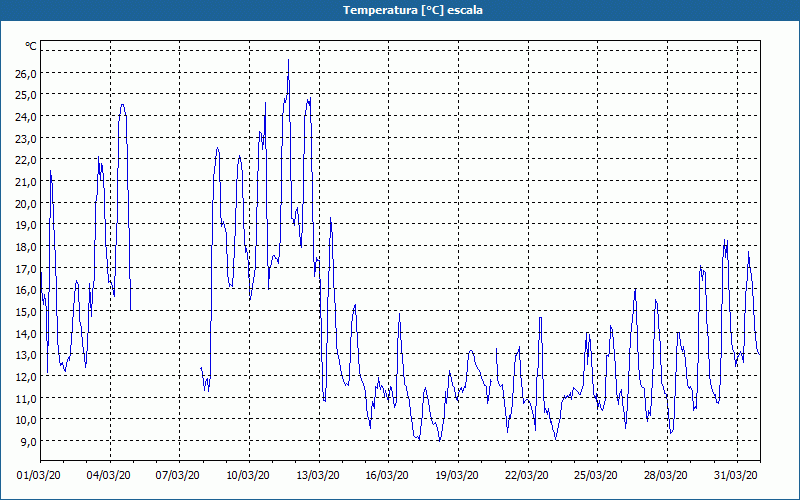The image size is (800, 500).
Task: Select the 18,0 axis value
Action: coord(26,246)
